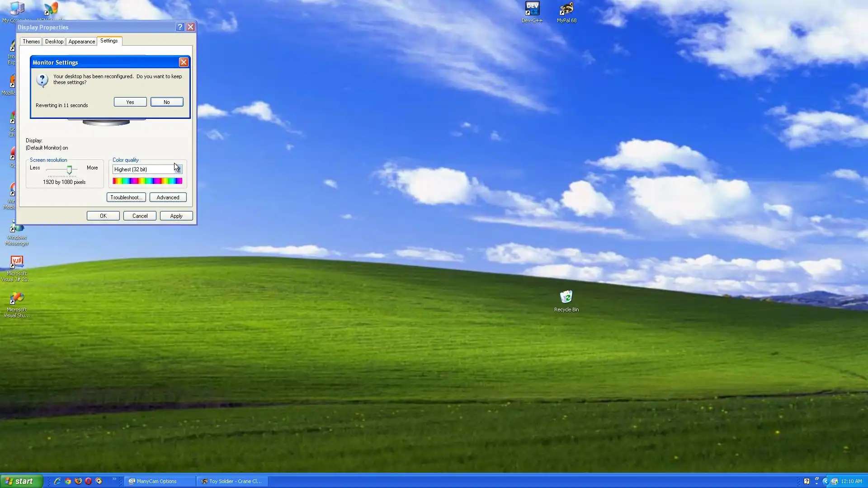The width and height of the screenshot is (868, 488).
Task: Open the Color quality dropdown
Action: point(178,169)
